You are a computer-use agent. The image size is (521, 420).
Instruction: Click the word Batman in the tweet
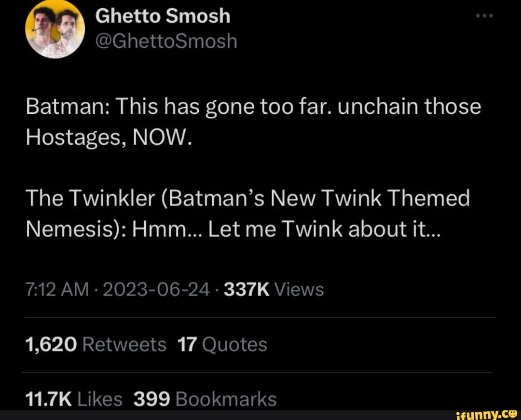55,106
